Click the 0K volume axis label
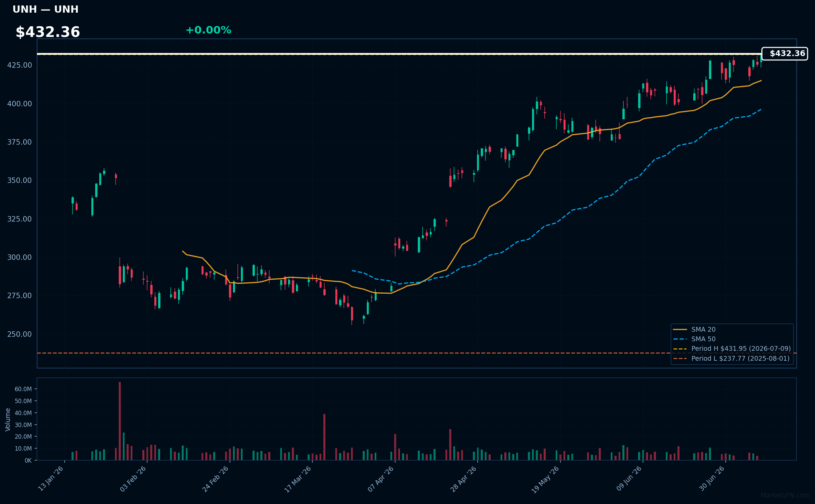 tap(28, 461)
